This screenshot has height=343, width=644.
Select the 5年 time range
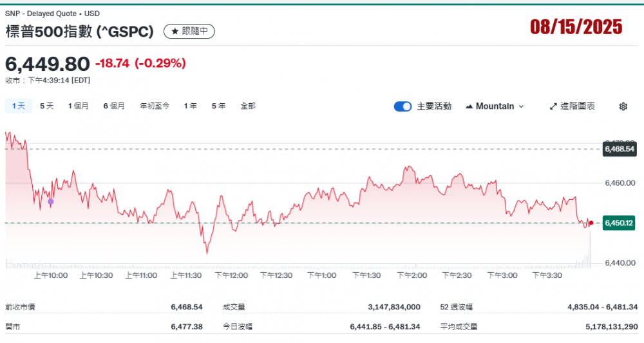(x=218, y=106)
